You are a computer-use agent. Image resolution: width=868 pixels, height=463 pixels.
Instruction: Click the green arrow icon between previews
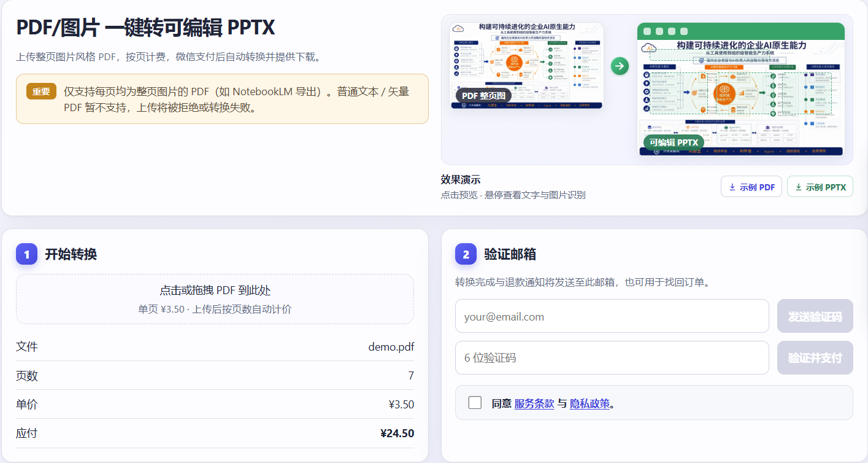(x=620, y=66)
